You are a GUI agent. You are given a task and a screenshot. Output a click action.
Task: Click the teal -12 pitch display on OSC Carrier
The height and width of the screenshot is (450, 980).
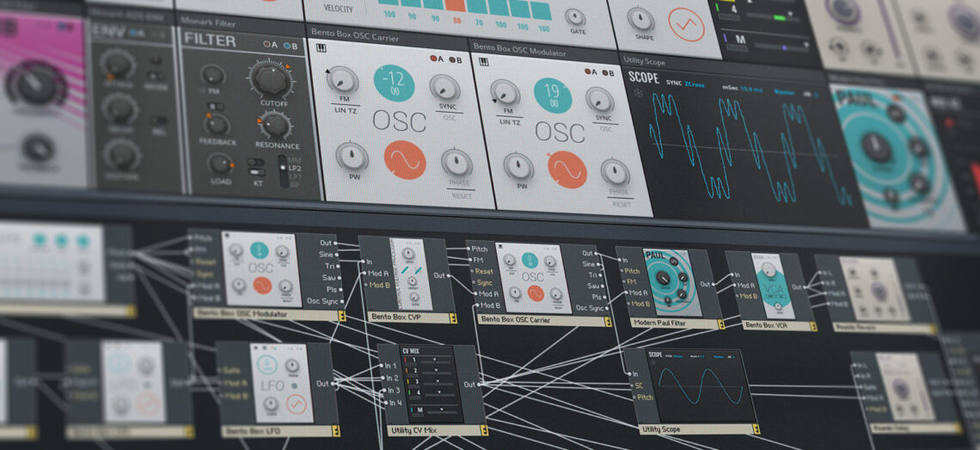[x=394, y=83]
